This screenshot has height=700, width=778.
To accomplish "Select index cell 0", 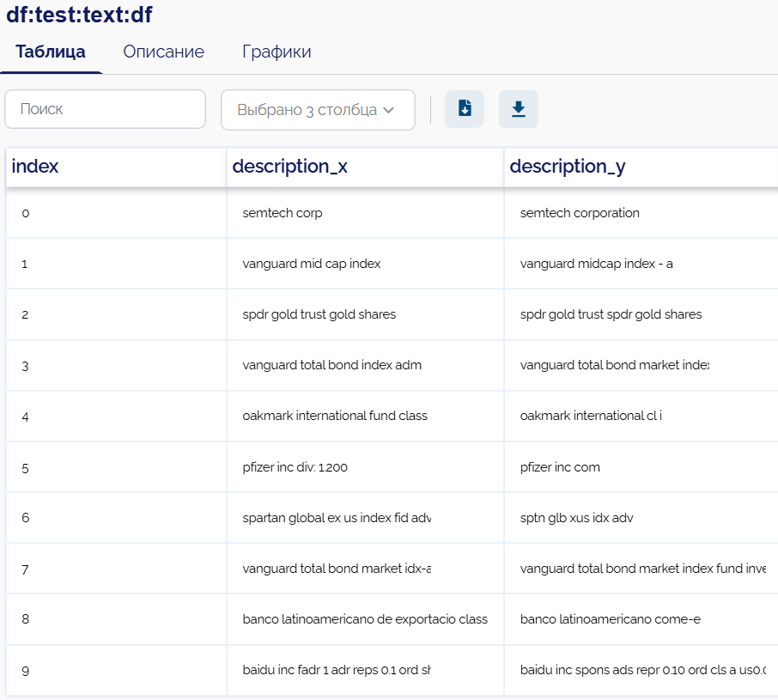I will [116, 213].
